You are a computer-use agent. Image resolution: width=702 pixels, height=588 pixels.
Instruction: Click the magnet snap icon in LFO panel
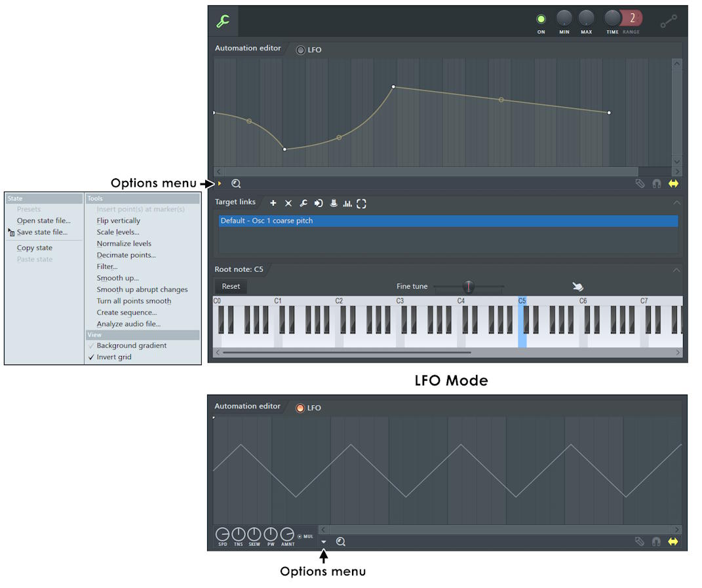coord(656,542)
